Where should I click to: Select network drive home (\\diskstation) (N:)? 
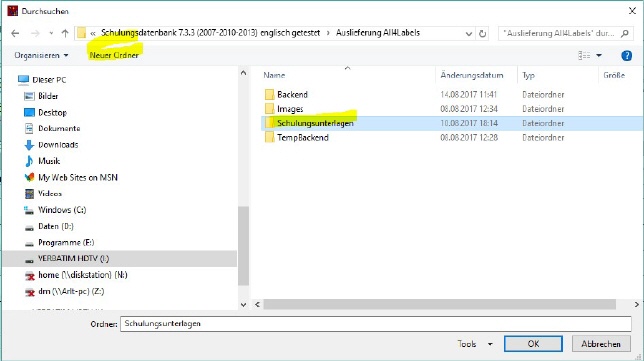83,275
